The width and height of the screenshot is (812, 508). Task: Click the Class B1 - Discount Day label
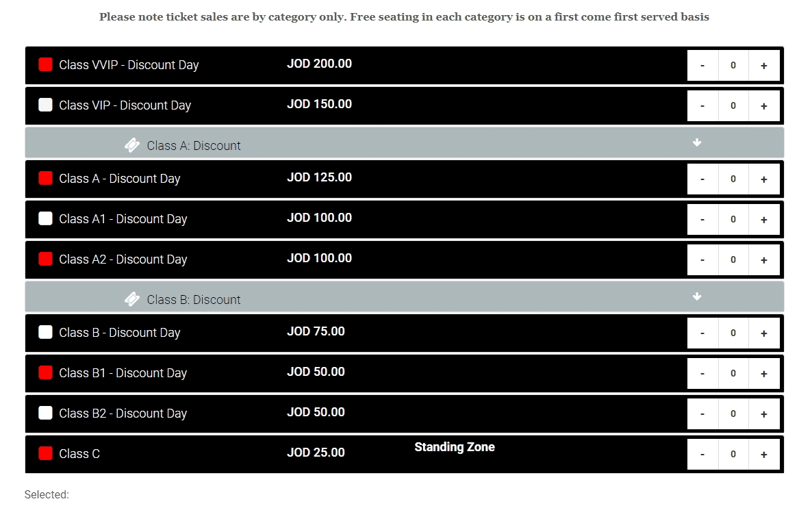(x=123, y=373)
